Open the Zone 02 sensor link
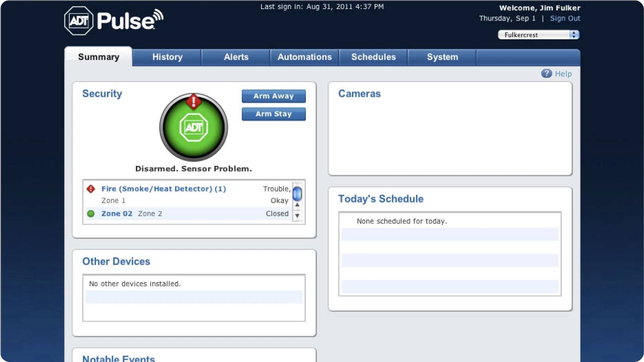This screenshot has width=644, height=362. [x=117, y=214]
